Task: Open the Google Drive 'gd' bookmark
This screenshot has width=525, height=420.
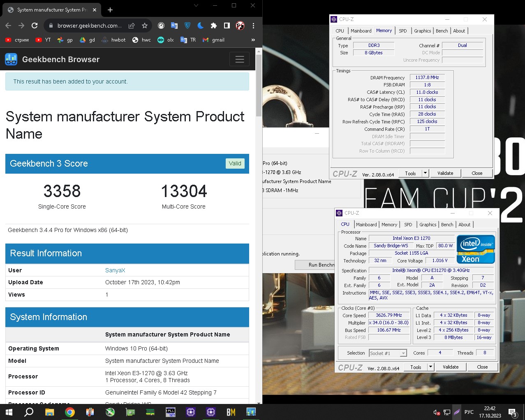Action: [87, 40]
